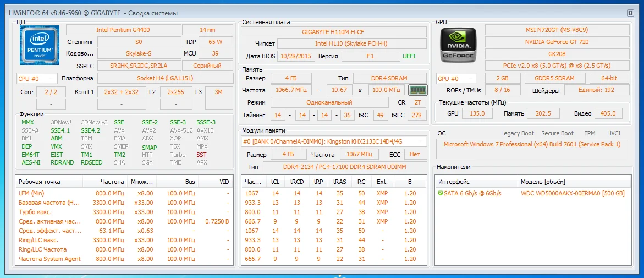The image size is (644, 278).
Task: Click the memory clock 202.5 value
Action: click(x=542, y=113)
